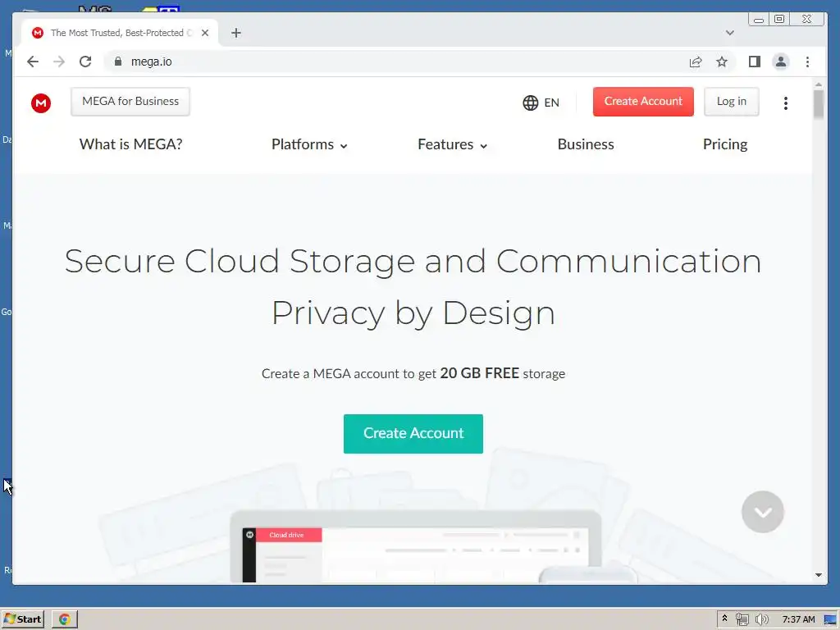Click the MEGA logo icon
This screenshot has height=630, width=840.
[41, 103]
